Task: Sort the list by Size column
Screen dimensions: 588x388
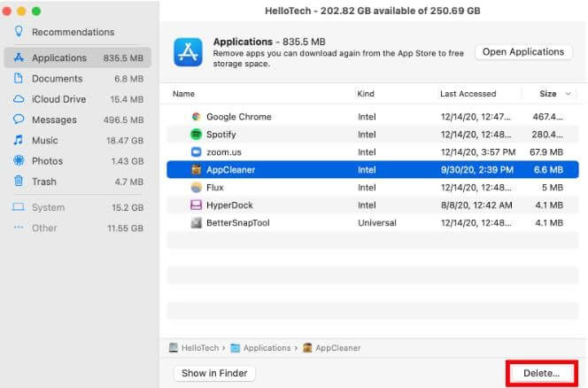Action: point(547,94)
